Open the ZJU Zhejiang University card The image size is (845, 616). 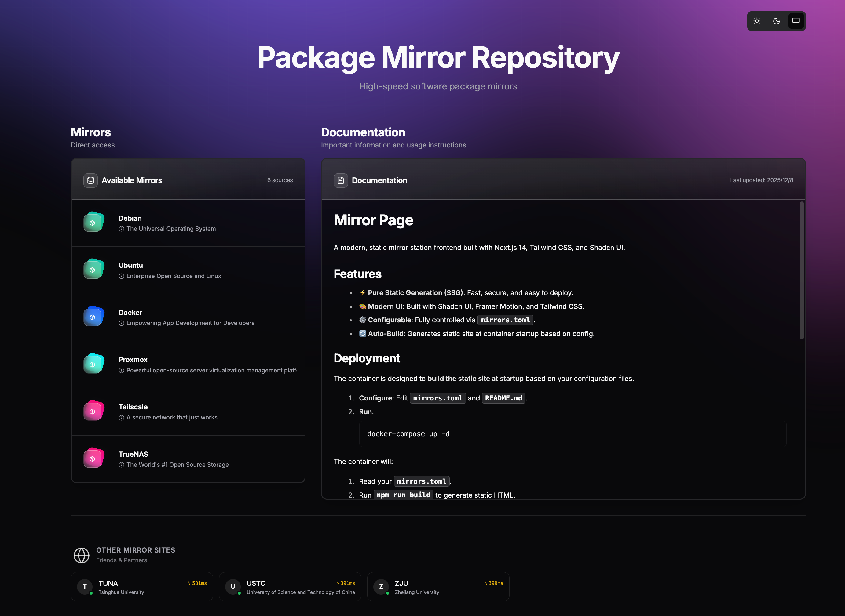[438, 587]
